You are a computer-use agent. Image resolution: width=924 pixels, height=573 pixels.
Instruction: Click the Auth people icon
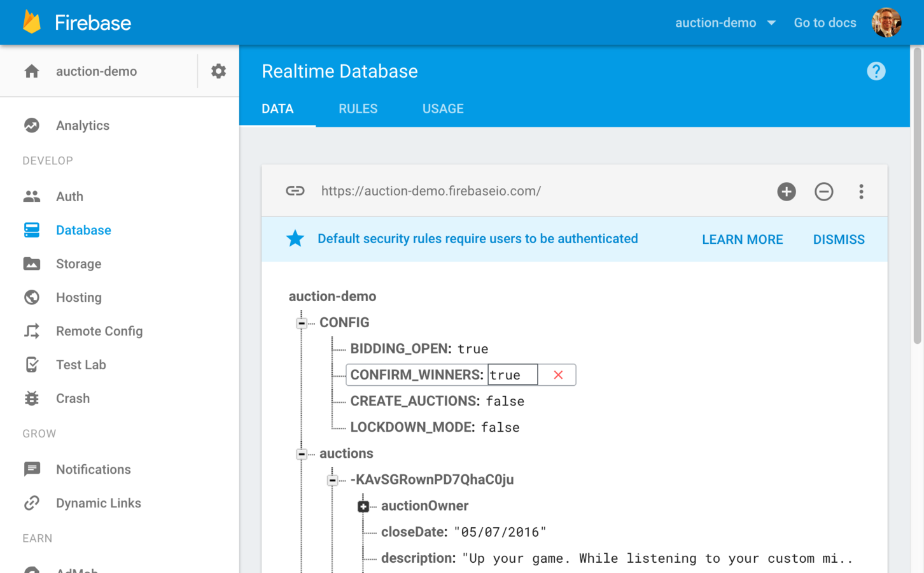[x=32, y=197]
